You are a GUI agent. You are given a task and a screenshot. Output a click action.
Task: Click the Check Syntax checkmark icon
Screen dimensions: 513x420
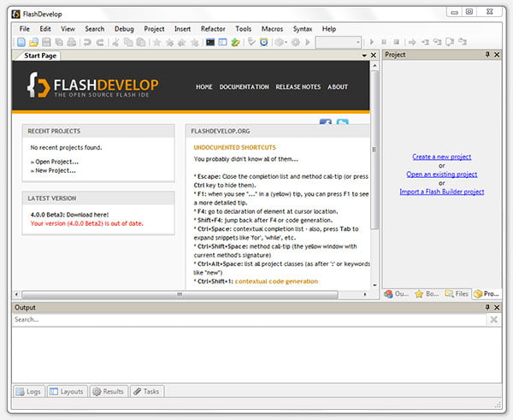251,42
